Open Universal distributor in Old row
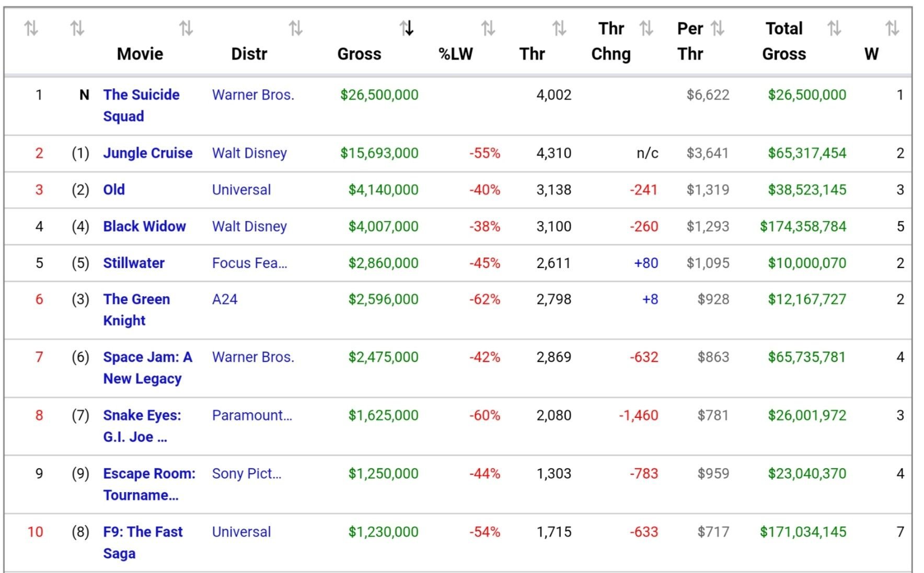The image size is (924, 573). [241, 190]
